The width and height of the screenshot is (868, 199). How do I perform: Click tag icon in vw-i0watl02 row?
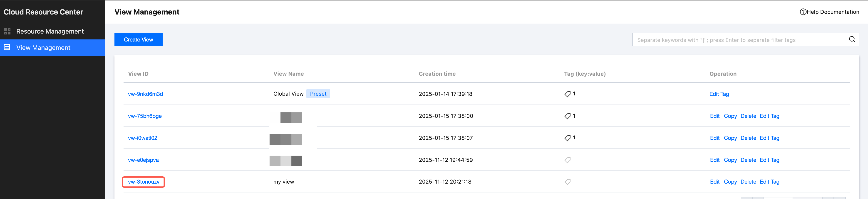click(568, 138)
